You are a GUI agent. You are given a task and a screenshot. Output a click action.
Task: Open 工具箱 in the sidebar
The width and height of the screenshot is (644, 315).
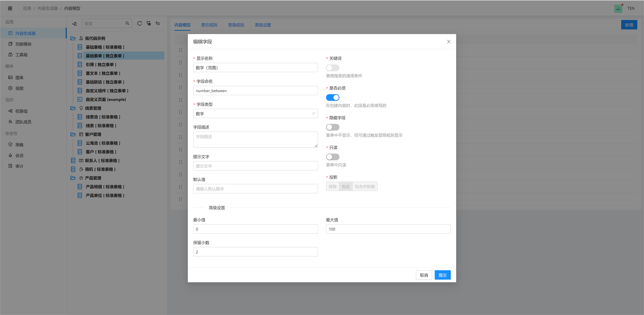pos(21,55)
